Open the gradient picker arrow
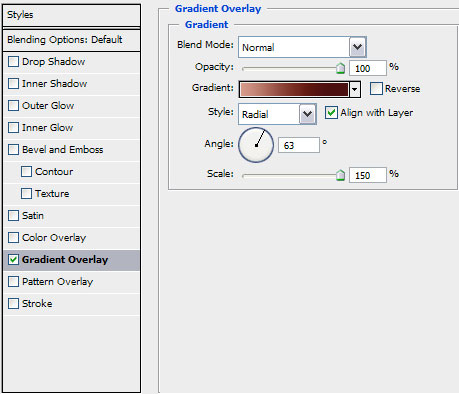This screenshot has height=394, width=459. (x=355, y=90)
